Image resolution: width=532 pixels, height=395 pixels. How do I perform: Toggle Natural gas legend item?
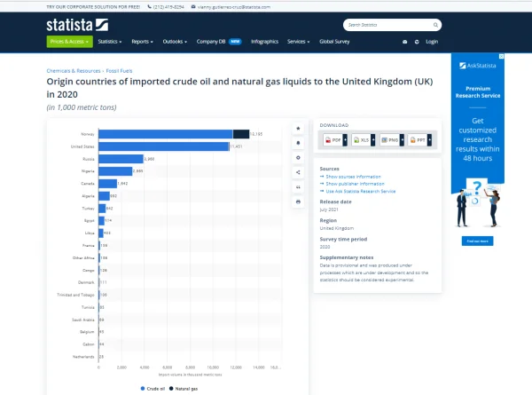pos(184,389)
